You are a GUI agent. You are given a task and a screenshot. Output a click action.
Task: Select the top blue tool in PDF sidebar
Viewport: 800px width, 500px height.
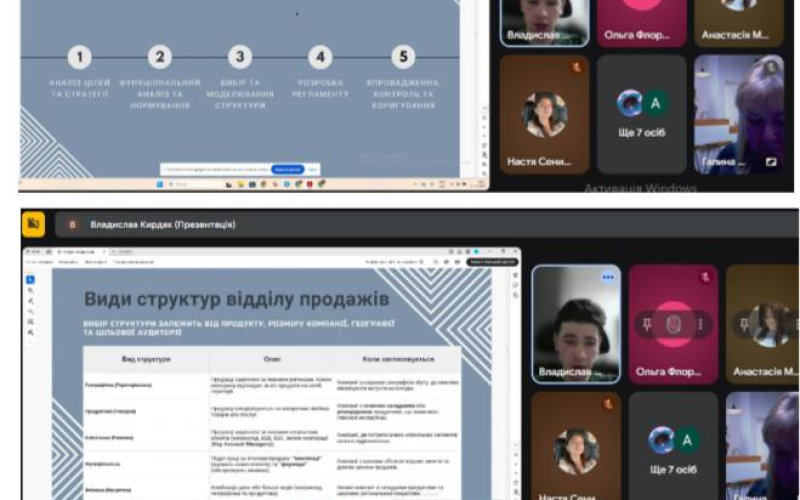[x=30, y=280]
